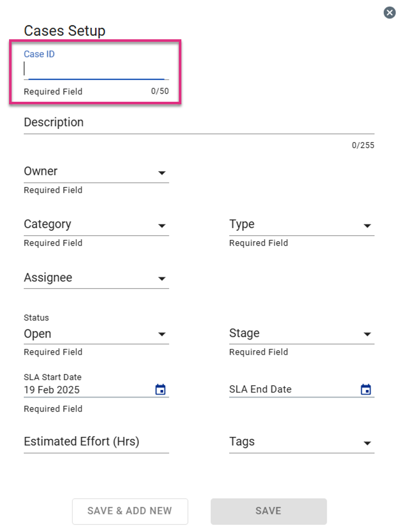Select the Type field label
Viewport: 402px width, 532px height.
pyautogui.click(x=242, y=224)
